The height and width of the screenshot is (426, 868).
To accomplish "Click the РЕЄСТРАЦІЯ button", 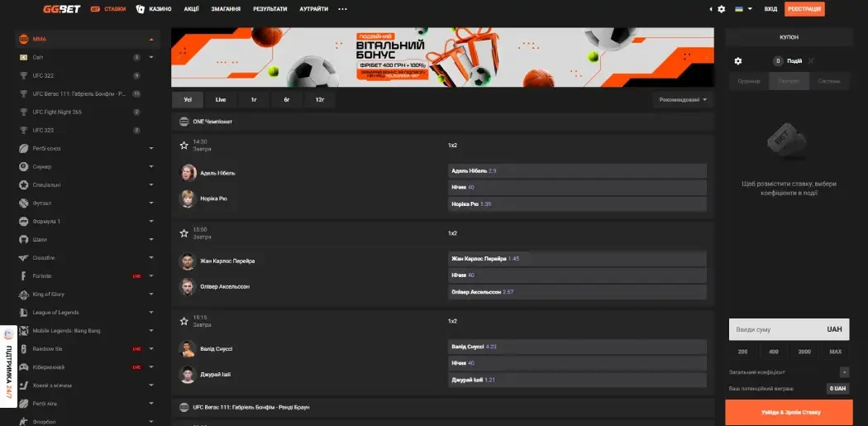I will [804, 9].
